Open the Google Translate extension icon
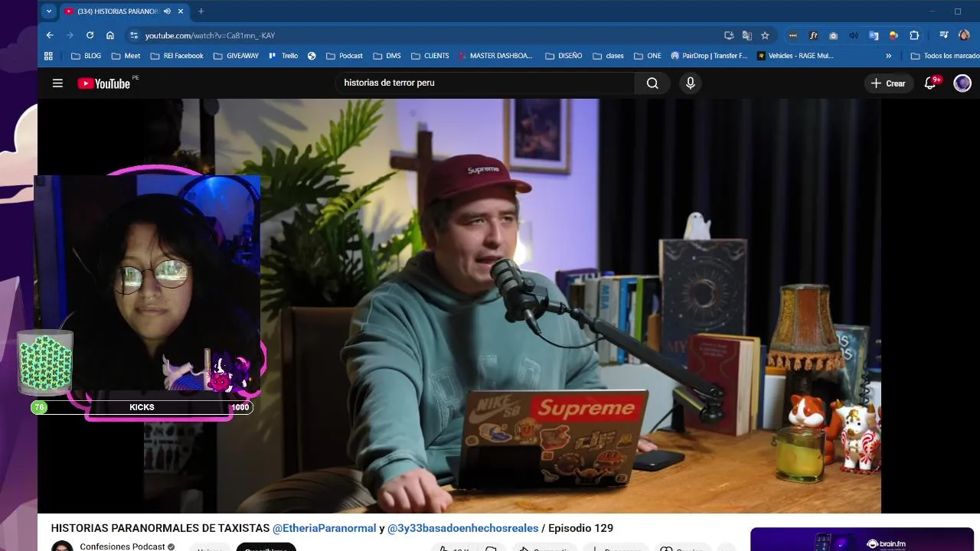Viewport: 980px width, 551px height. click(874, 35)
